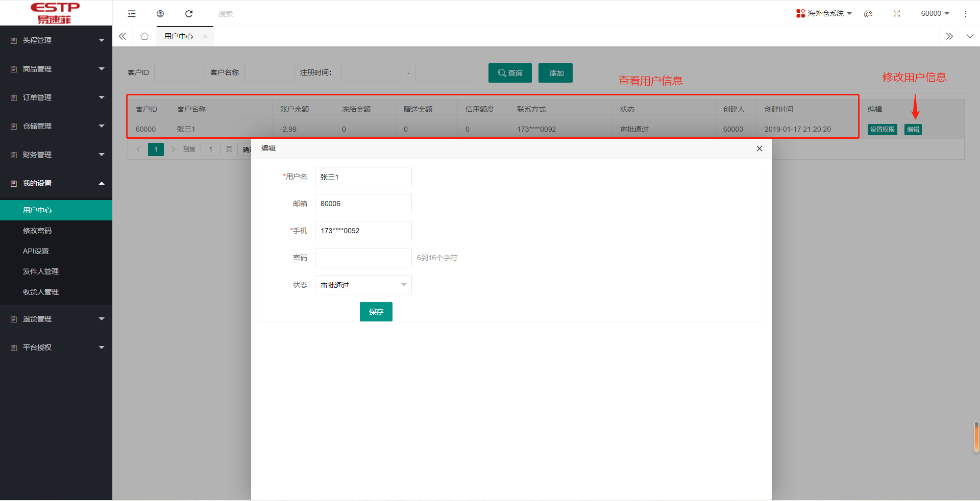The image size is (980, 501).
Task: Click the 密码 input field
Action: pyautogui.click(x=363, y=258)
